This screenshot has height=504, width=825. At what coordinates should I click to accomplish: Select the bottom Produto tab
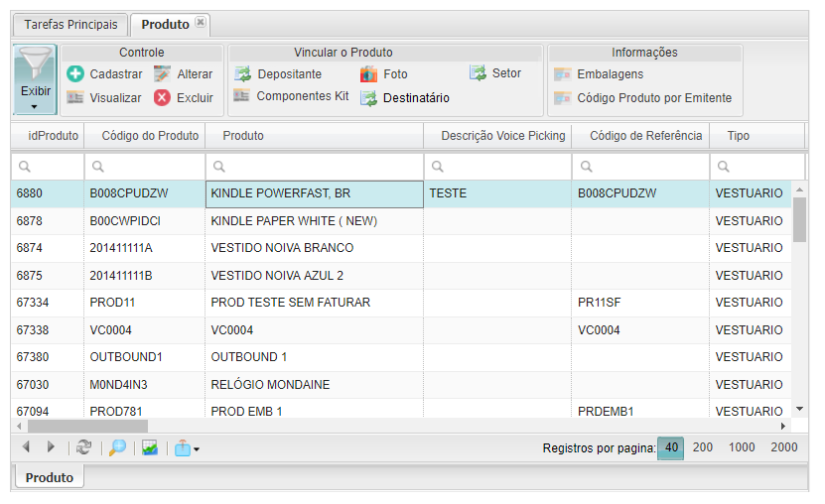49,477
